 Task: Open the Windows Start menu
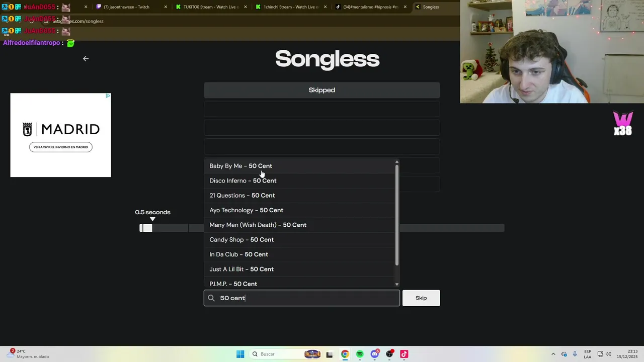[x=240, y=354]
